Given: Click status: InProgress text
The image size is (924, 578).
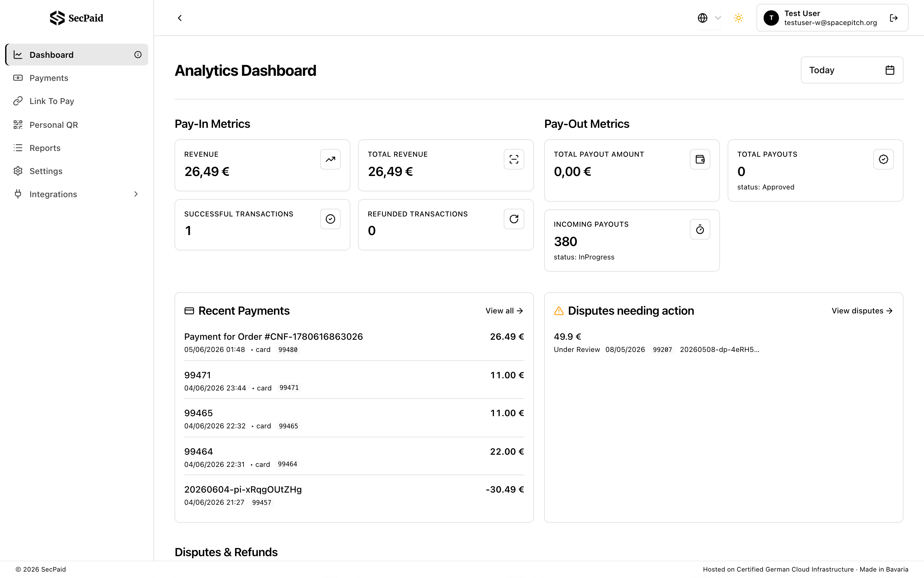Looking at the screenshot, I should point(584,257).
